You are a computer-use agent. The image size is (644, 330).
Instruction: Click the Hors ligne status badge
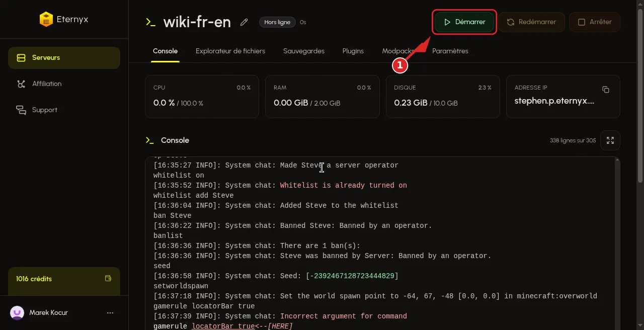point(277,22)
